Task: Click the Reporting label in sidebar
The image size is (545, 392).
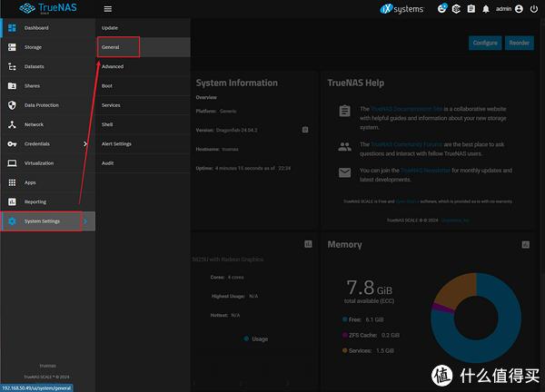Action: coord(35,201)
